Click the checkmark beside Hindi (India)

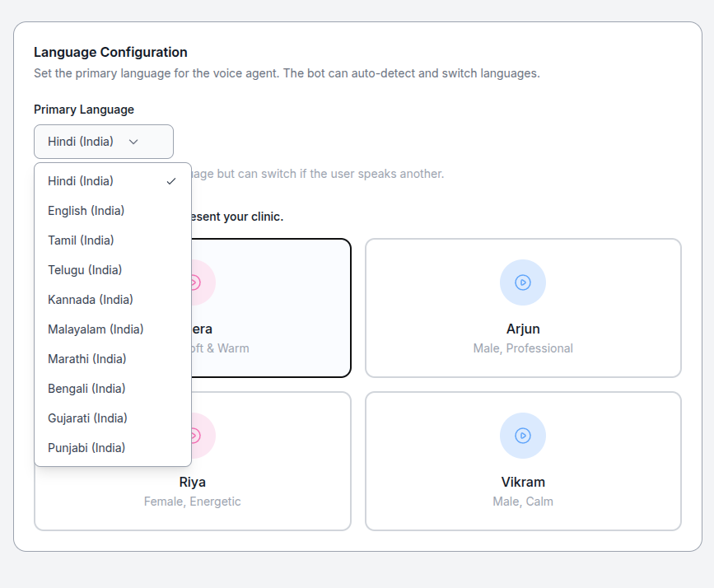171,180
